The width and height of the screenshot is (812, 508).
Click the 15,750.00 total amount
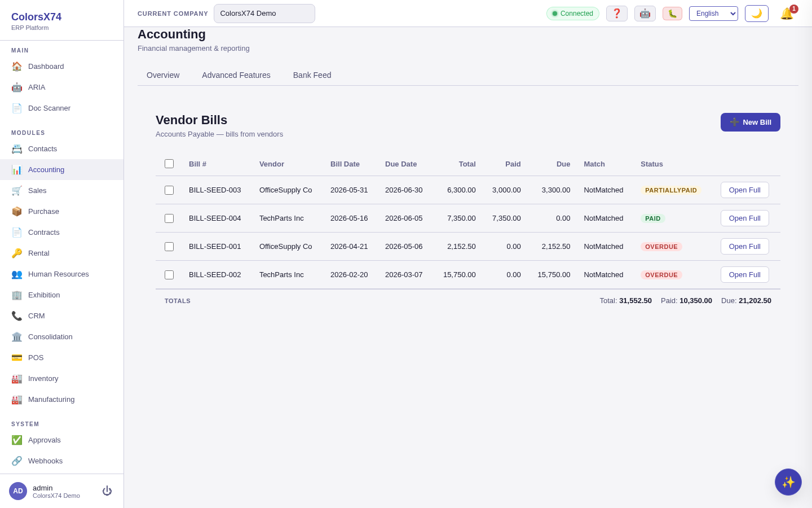[460, 275]
